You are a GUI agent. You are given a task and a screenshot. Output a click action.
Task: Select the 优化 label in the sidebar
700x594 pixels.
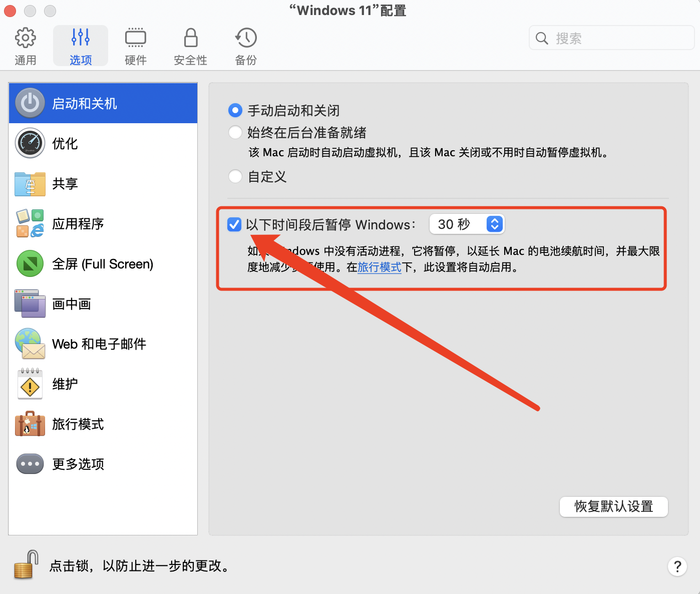tap(65, 144)
